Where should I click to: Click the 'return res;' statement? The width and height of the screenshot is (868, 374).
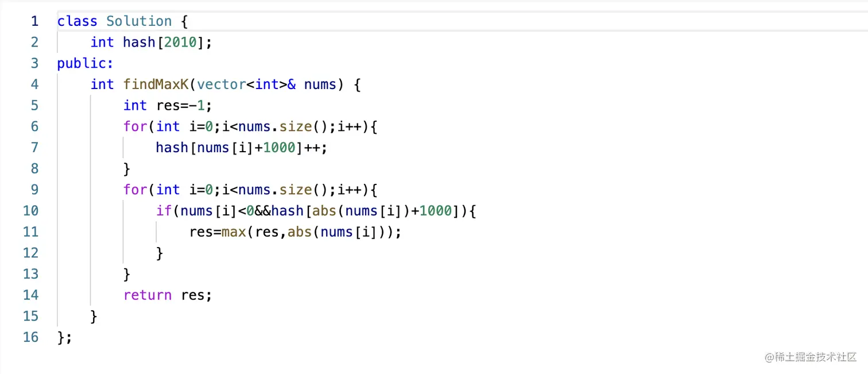pos(168,295)
